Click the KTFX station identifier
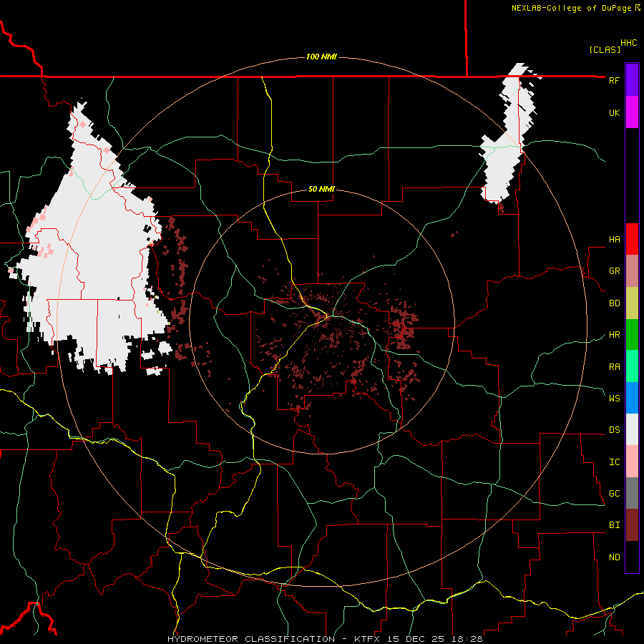This screenshot has width=644, height=644. [367, 639]
